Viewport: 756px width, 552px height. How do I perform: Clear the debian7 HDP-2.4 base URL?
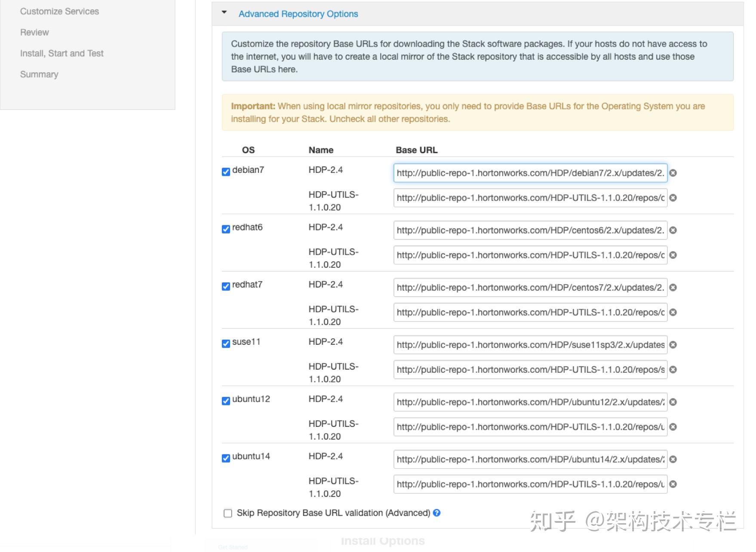[x=673, y=173]
